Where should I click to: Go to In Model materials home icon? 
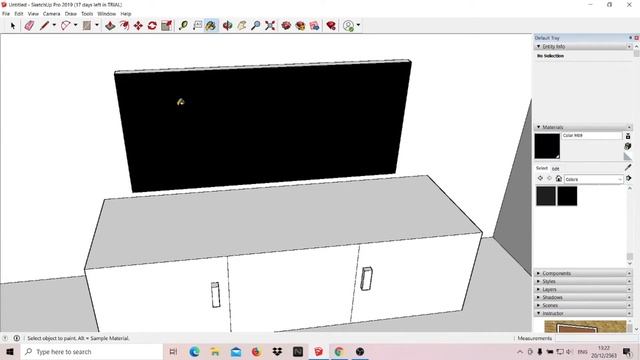(x=559, y=179)
